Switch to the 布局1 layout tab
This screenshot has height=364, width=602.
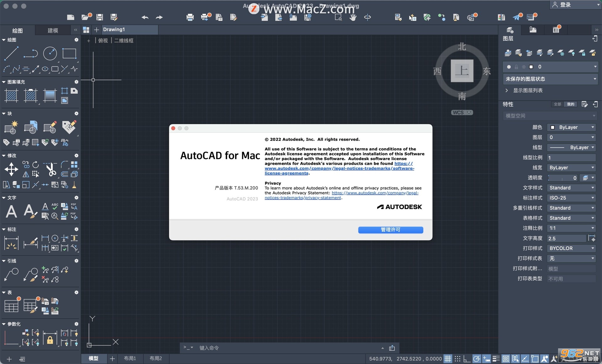[130, 358]
